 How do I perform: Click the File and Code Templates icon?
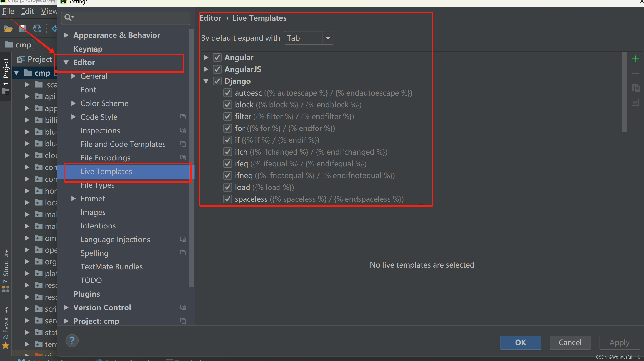(x=183, y=144)
